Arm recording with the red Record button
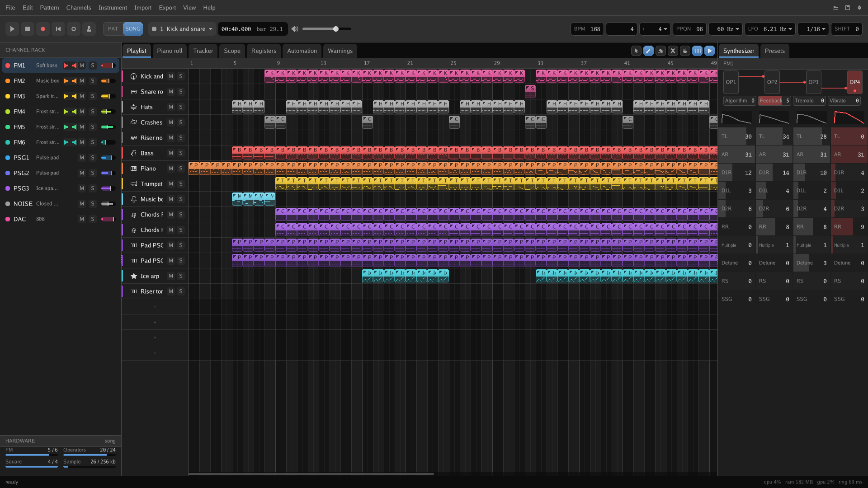Screen dimensions: 868x488 tap(43, 29)
